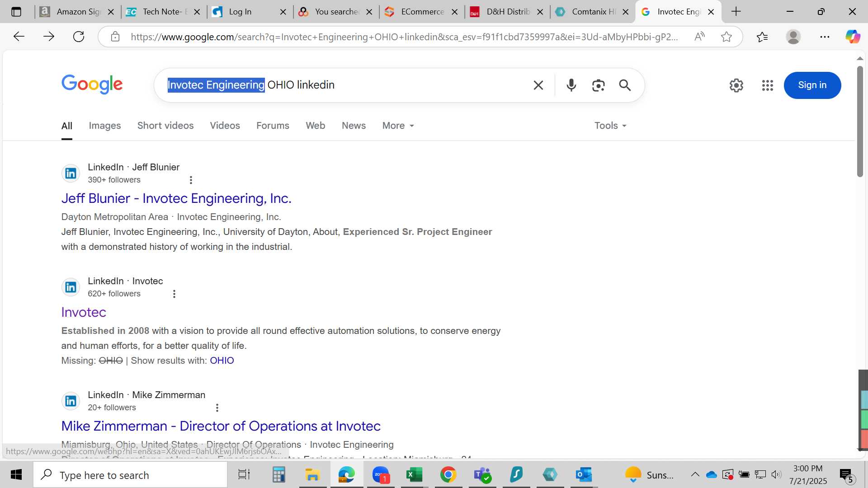The width and height of the screenshot is (868, 488).
Task: Open Google Chrome from the taskbar
Action: [x=448, y=475]
